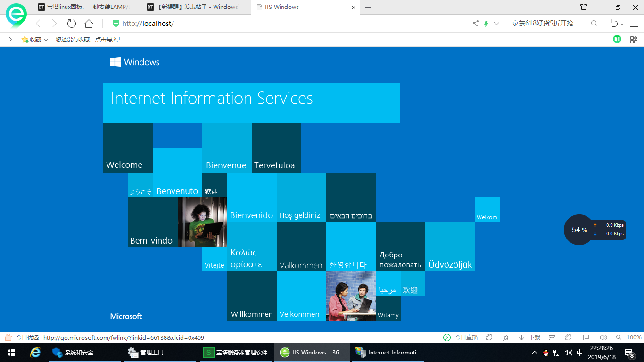Screen dimensions: 644x362
Task: Open the skin (t-shirt) icon
Action: click(584, 7)
